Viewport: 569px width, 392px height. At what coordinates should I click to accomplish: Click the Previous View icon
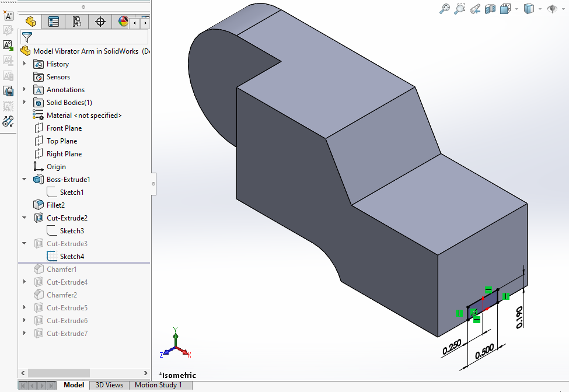coord(475,9)
